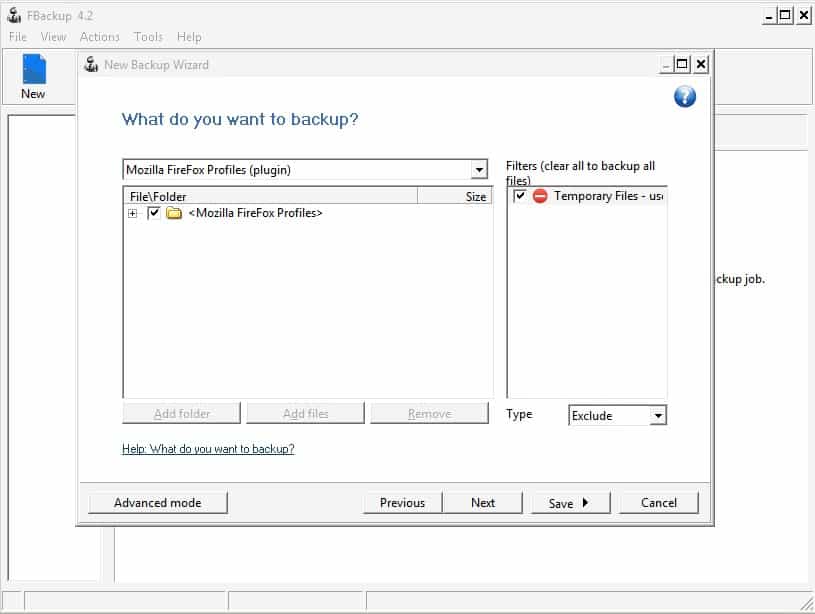Viewport: 815px width, 614px height.
Task: Toggle the Temporary Files filter checkbox
Action: (x=520, y=197)
